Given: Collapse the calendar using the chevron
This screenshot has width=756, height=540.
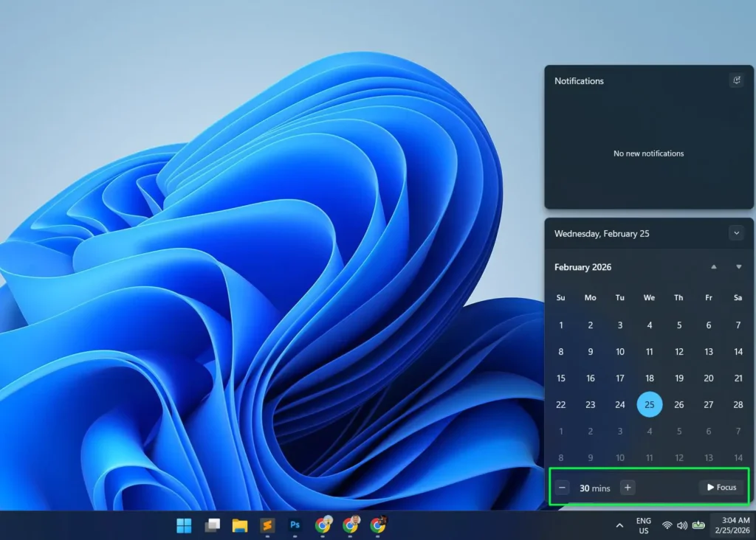Looking at the screenshot, I should tap(736, 233).
